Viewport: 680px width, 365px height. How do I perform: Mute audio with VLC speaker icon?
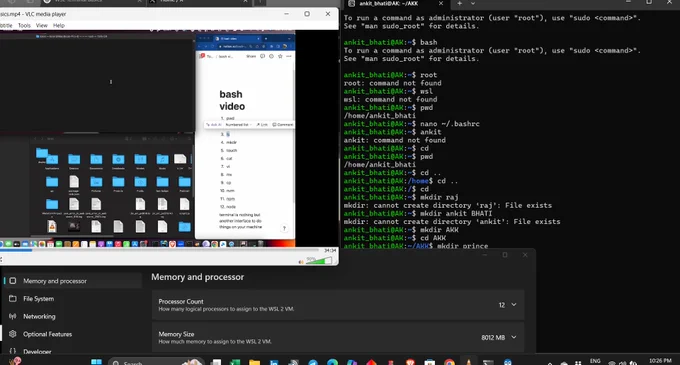pyautogui.click(x=301, y=261)
